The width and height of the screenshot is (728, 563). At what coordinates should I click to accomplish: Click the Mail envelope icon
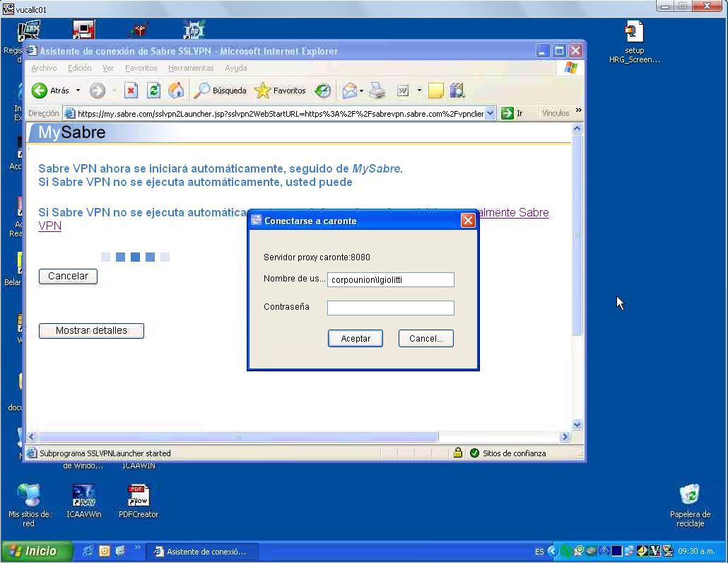350,91
